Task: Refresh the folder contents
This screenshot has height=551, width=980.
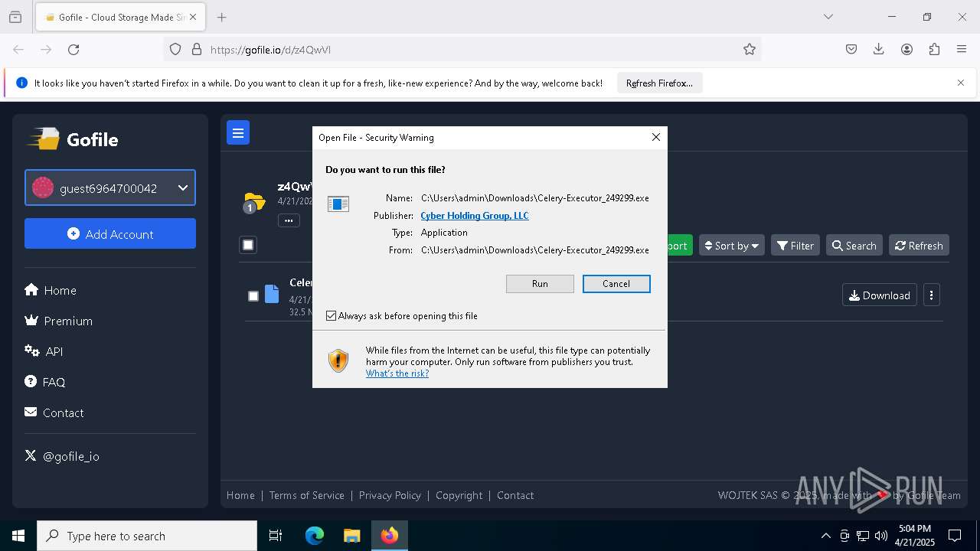Action: (919, 246)
